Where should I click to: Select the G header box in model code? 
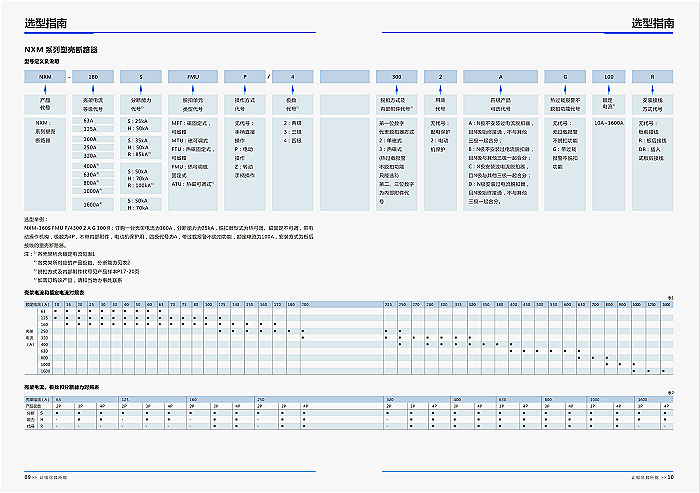[565, 77]
